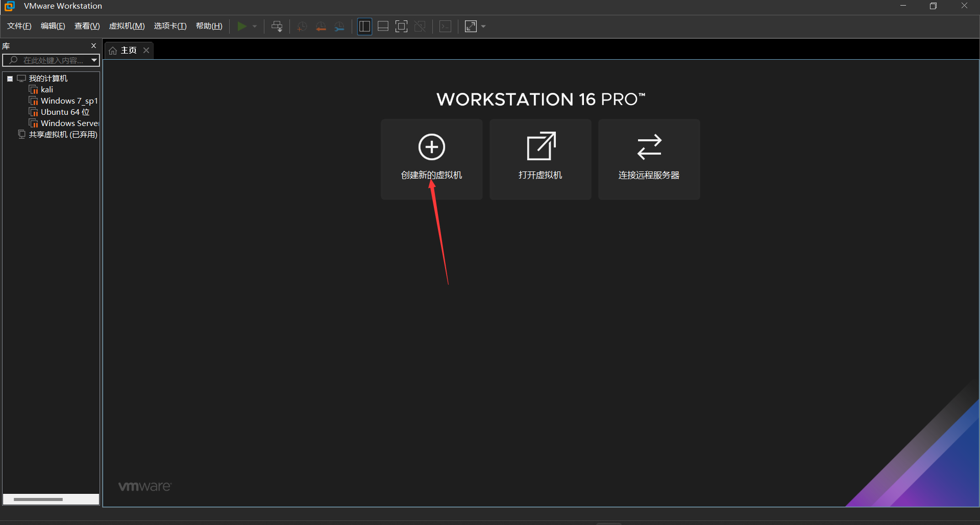The width and height of the screenshot is (980, 525).
Task: Click 创建新的虚拟机 button
Action: 432,159
